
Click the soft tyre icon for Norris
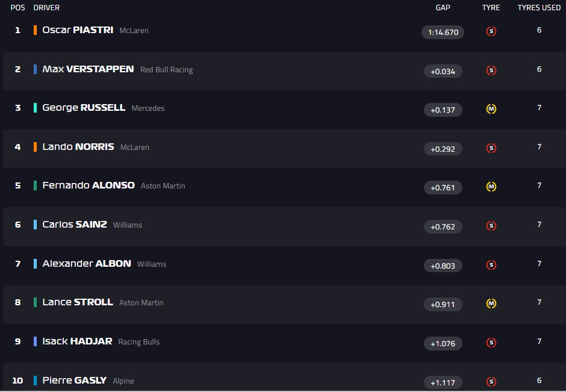pos(491,148)
